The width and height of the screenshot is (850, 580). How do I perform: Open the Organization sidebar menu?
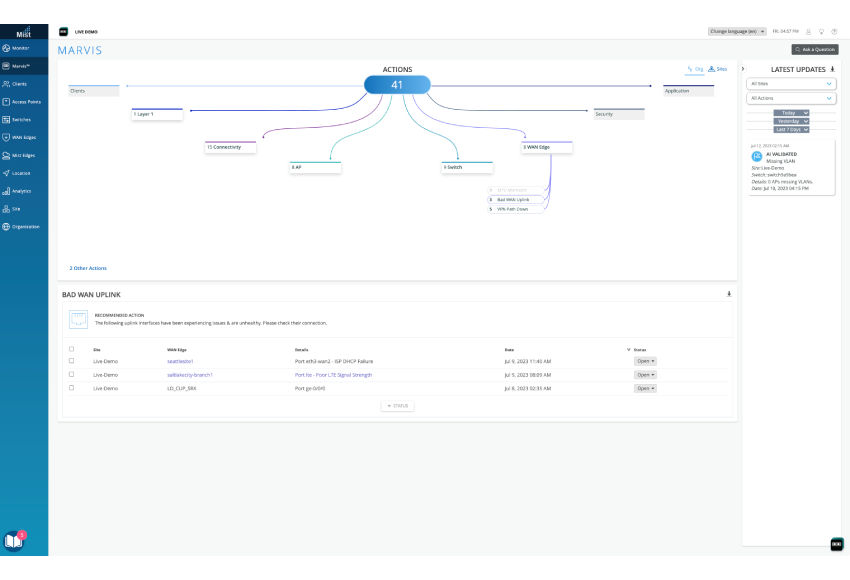click(22, 226)
